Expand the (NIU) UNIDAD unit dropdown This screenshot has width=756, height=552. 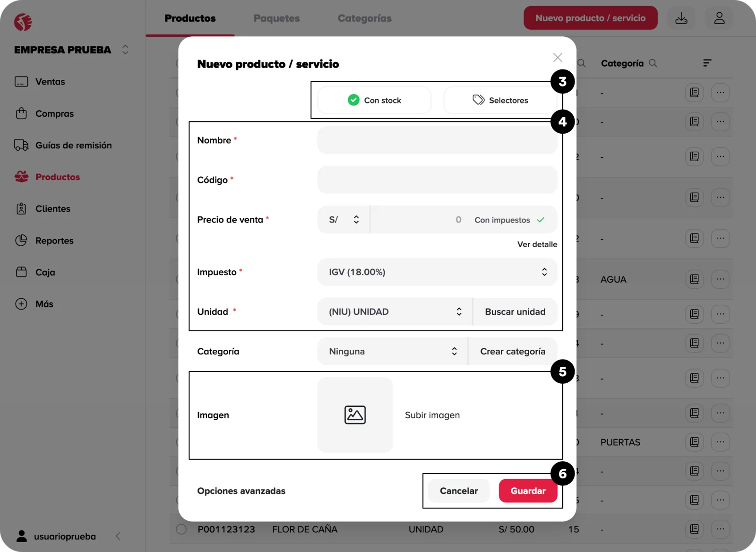point(395,311)
